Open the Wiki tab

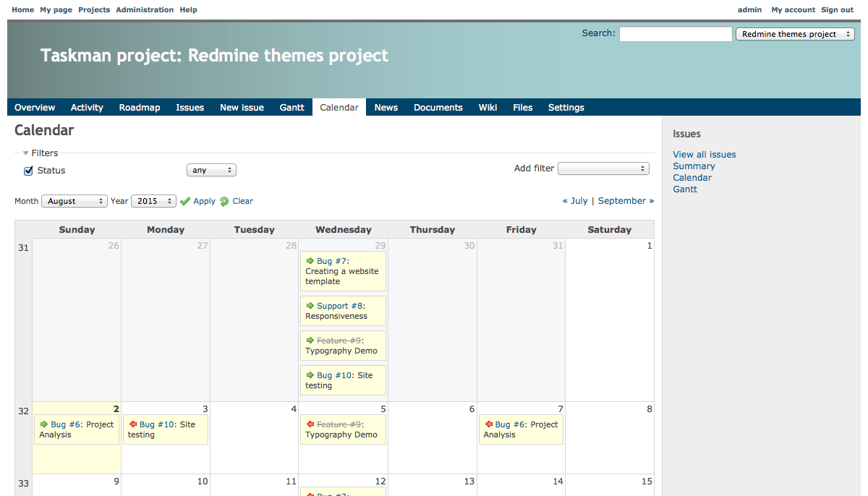(488, 107)
